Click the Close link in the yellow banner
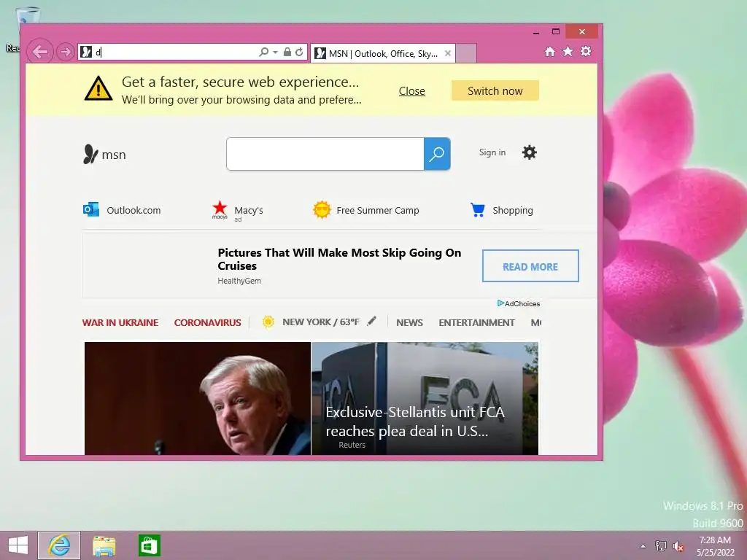This screenshot has height=560, width=747. [412, 91]
